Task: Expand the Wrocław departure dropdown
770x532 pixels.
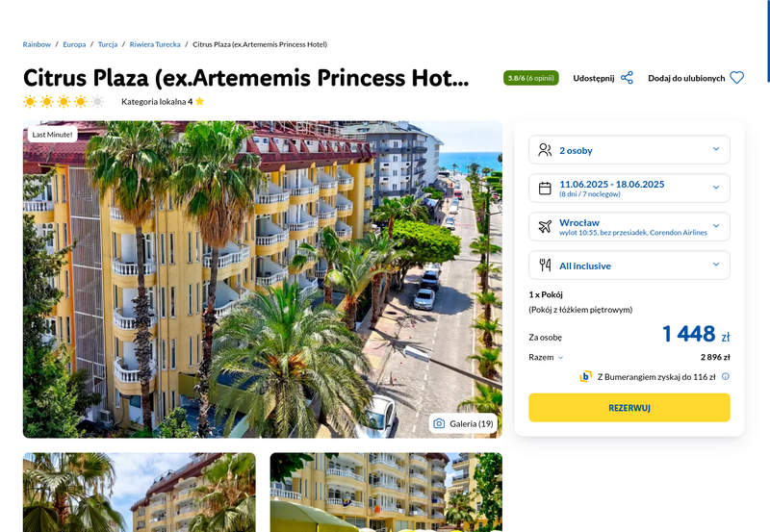Action: (629, 226)
